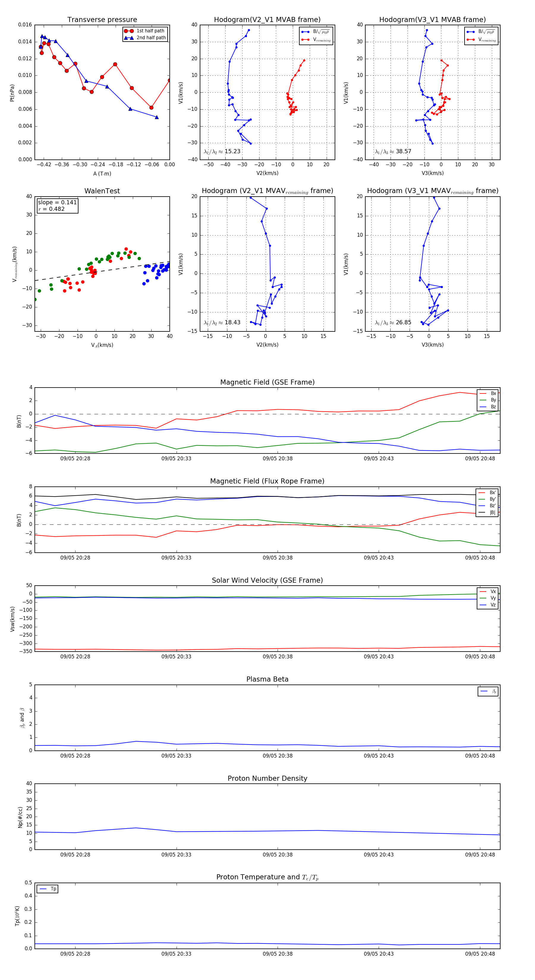Viewport: 535px width, 980px height.
Task: Click the Bz' legend entry in Flux Rope plot
Action: [x=487, y=506]
